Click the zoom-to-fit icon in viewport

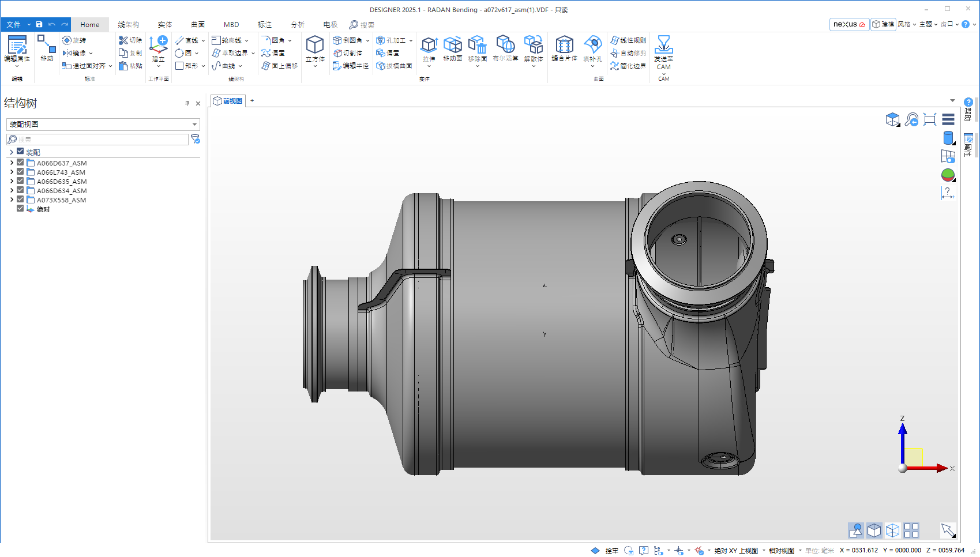[930, 119]
